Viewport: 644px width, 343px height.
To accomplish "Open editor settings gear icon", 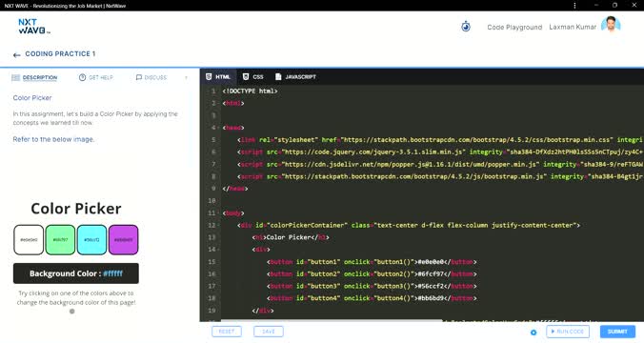I will pos(533,333).
